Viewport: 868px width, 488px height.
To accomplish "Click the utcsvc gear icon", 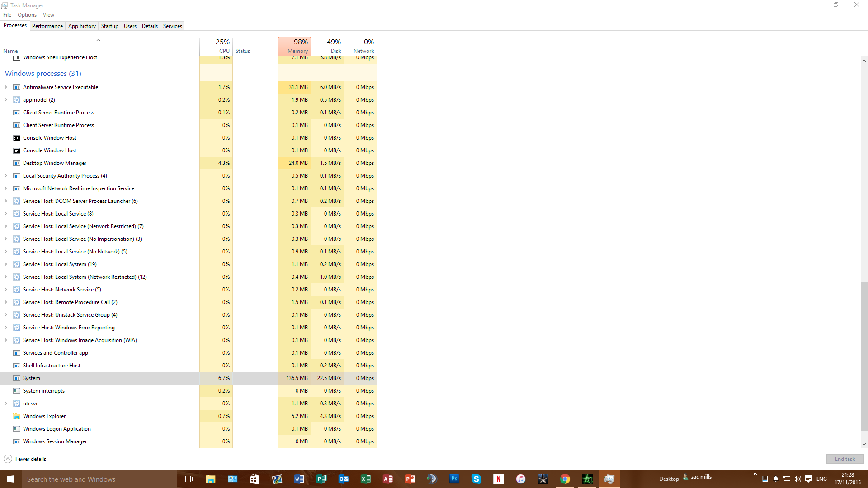I will click(x=17, y=404).
